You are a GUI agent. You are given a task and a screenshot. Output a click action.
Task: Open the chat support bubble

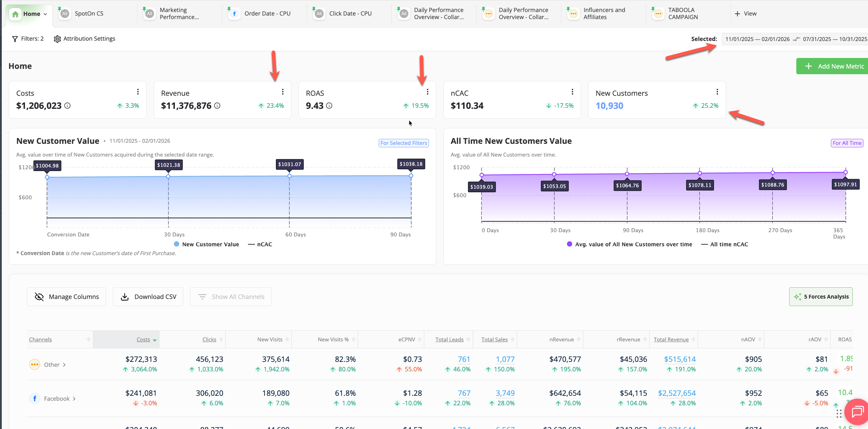pyautogui.click(x=857, y=412)
